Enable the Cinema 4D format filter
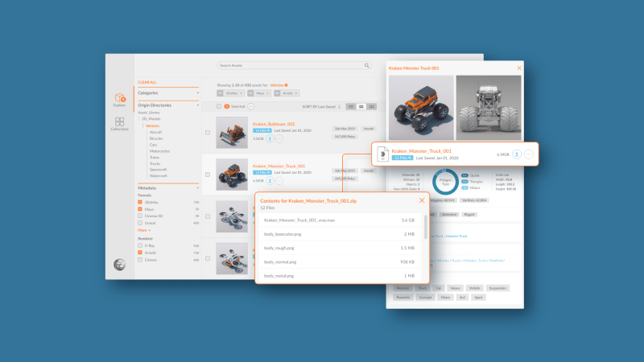The image size is (644, 362). [140, 216]
